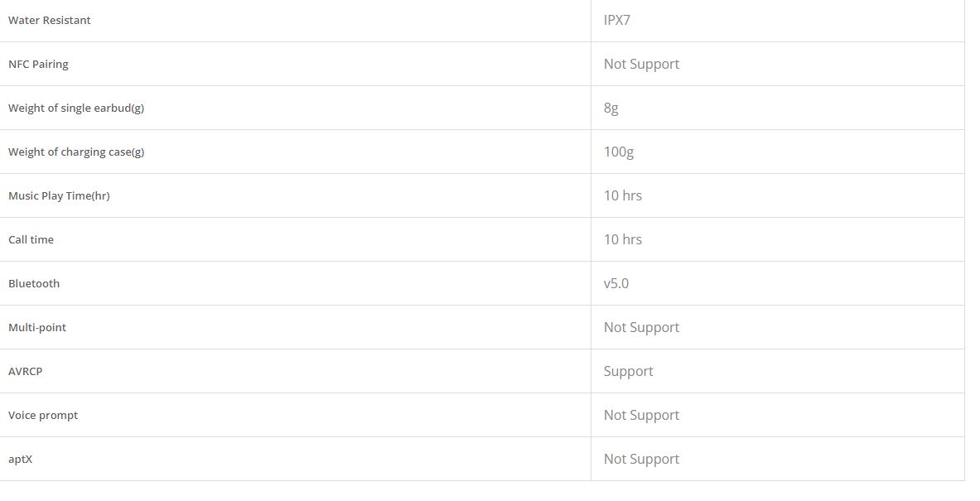Click Music Play Time(hr) label
This screenshot has width=980, height=501.
(x=59, y=195)
